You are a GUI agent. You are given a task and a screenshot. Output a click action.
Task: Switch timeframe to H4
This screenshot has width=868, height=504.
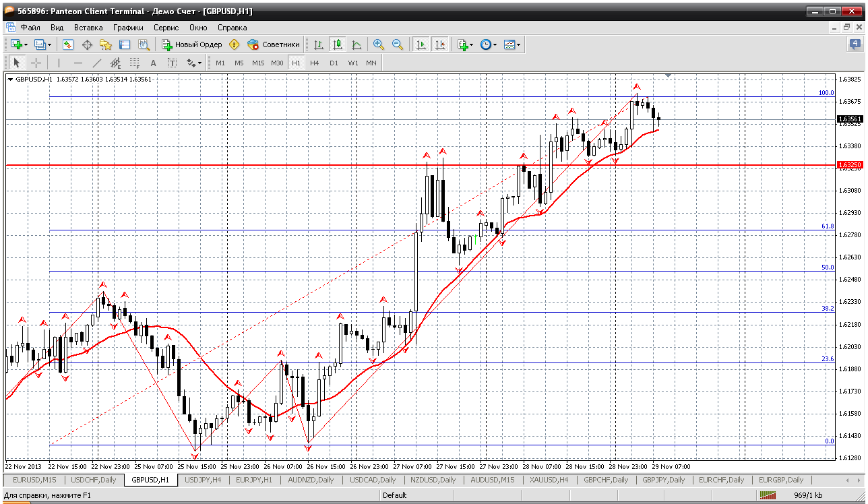315,63
